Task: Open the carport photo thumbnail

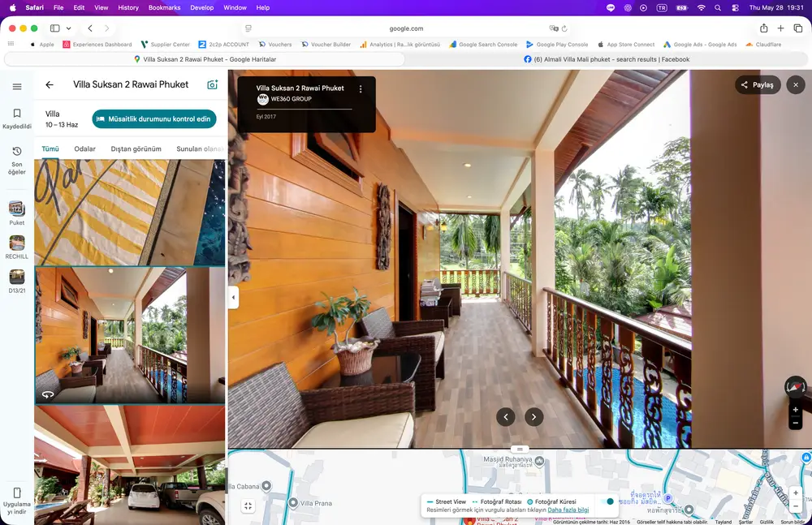Action: point(129,465)
